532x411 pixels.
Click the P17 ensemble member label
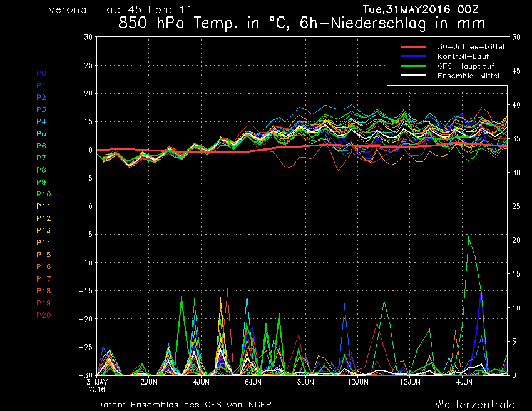click(x=43, y=279)
